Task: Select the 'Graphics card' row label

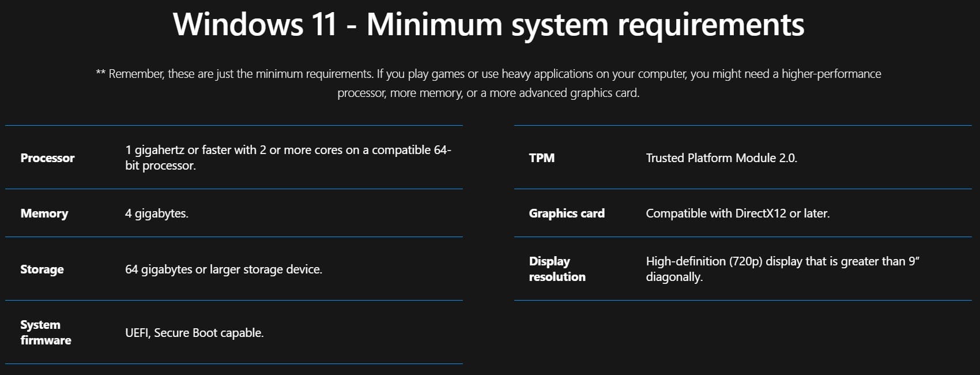Action: pos(567,213)
